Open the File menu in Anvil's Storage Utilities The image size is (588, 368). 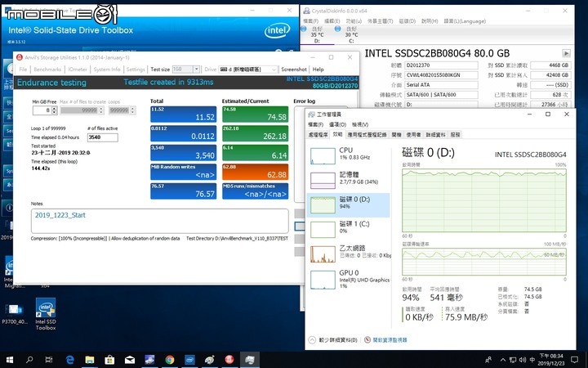(x=23, y=70)
